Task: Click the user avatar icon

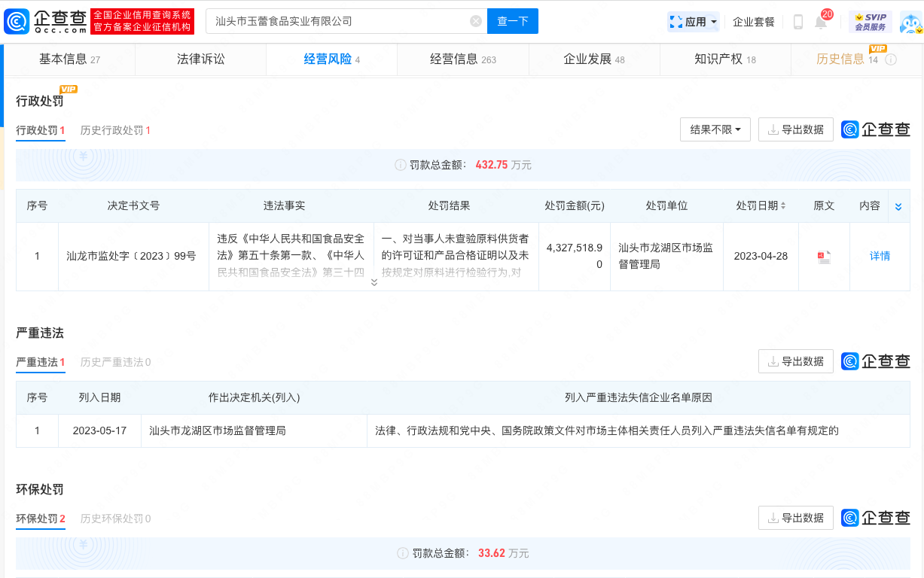Action: point(911,22)
